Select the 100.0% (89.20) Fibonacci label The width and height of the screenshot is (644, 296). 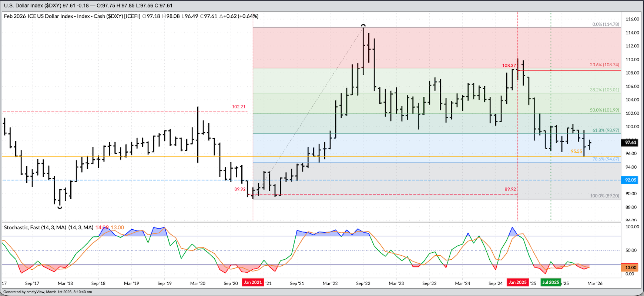tap(604, 196)
